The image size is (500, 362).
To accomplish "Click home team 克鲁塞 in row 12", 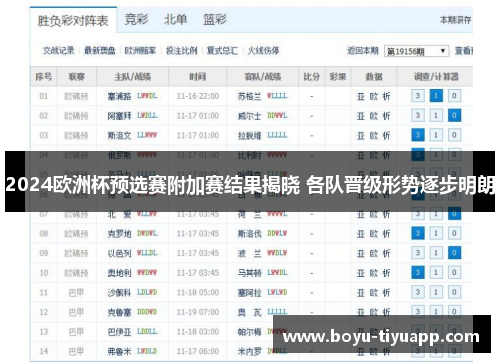I will point(119,312).
